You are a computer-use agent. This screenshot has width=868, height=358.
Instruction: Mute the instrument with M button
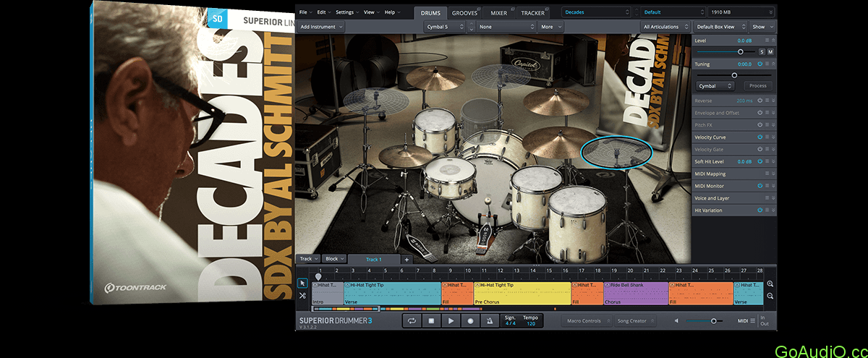pyautogui.click(x=770, y=52)
